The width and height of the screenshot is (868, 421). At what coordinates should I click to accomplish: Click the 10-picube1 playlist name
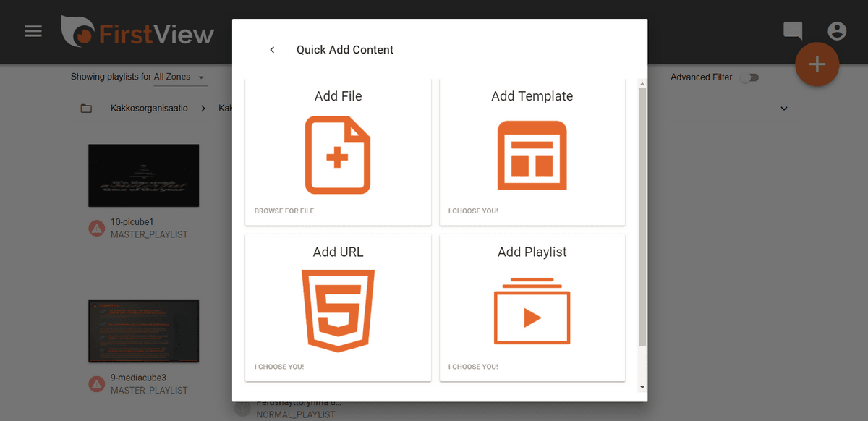point(133,222)
